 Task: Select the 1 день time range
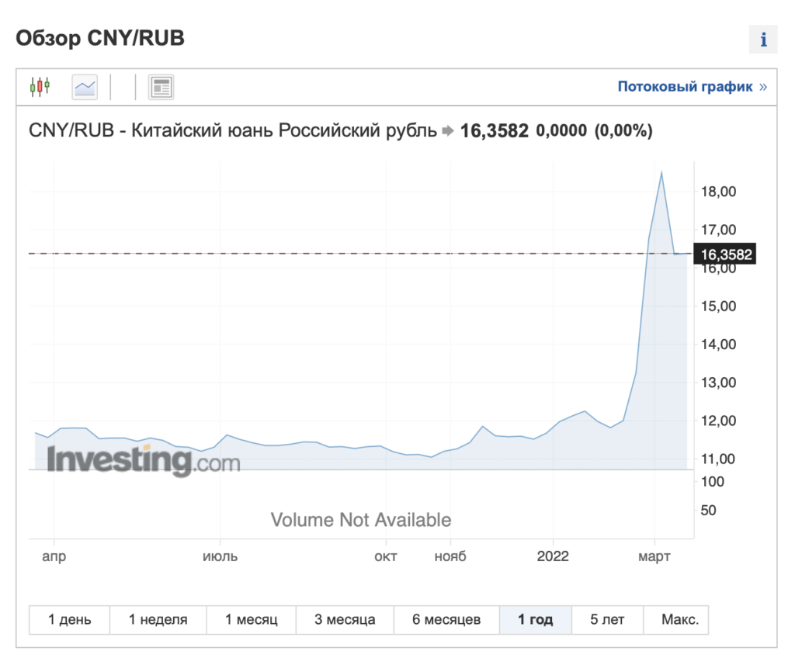[x=69, y=619]
